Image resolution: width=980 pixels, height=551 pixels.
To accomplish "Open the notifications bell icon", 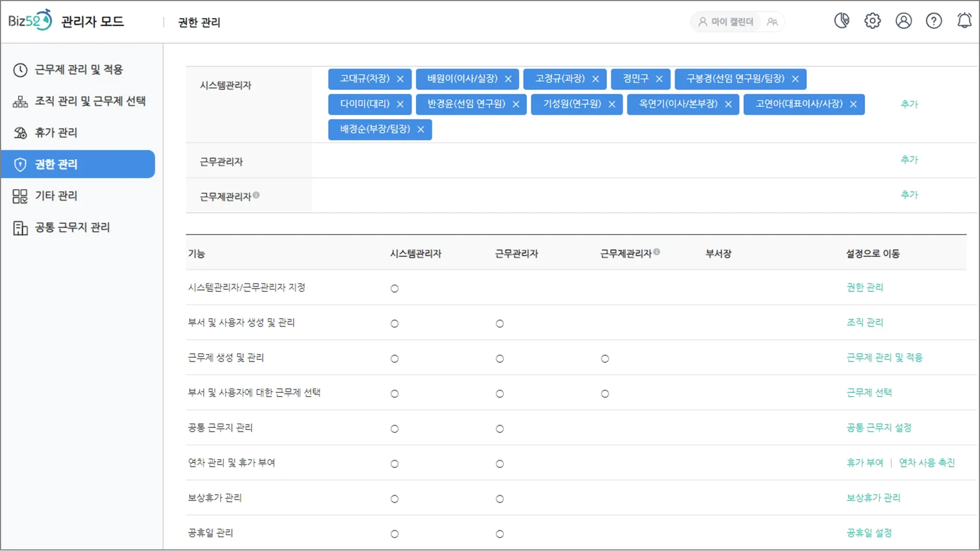I will pos(964,21).
